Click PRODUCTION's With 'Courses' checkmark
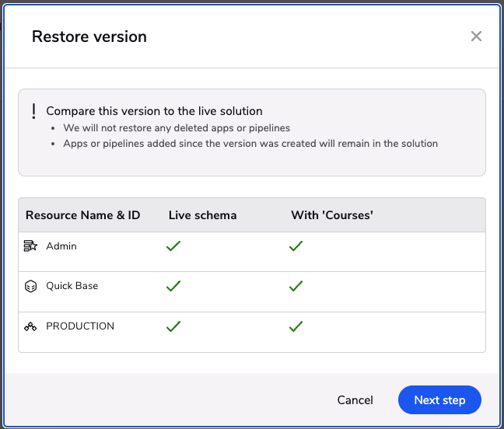Screen dimensions: 504x429 pos(296,326)
